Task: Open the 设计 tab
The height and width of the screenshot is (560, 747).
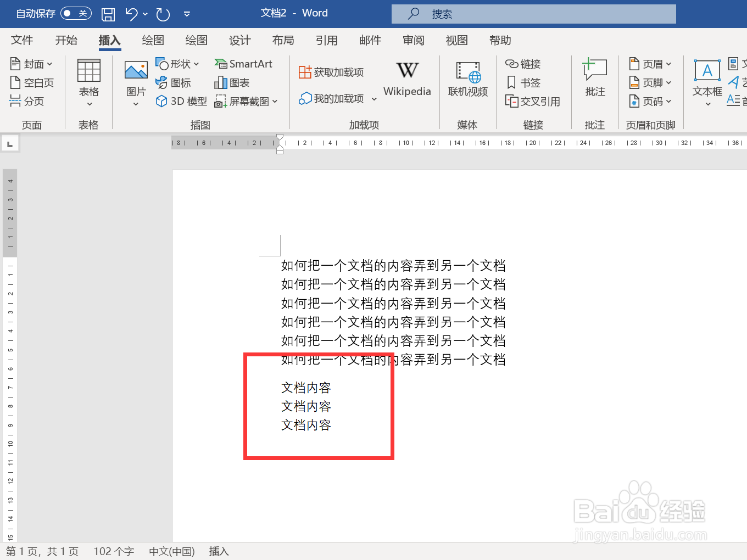Action: click(239, 40)
